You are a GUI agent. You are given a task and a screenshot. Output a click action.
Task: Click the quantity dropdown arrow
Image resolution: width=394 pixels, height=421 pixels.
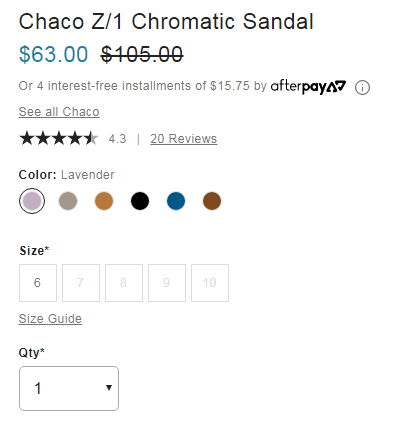109,388
